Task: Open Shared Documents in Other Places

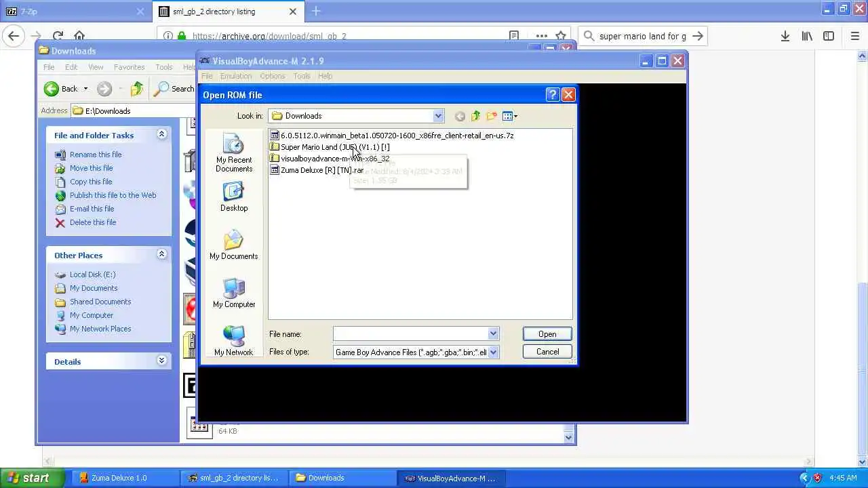Action: coord(100,302)
